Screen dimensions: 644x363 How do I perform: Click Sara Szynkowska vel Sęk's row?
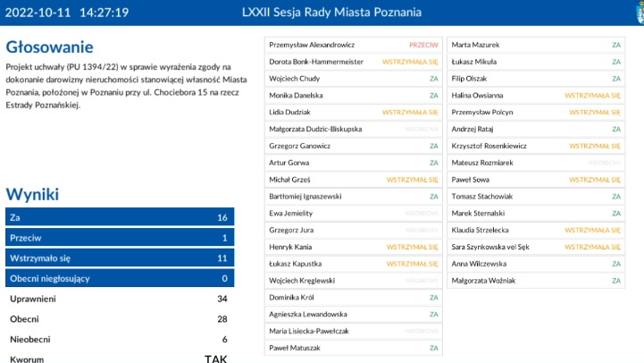(535, 247)
